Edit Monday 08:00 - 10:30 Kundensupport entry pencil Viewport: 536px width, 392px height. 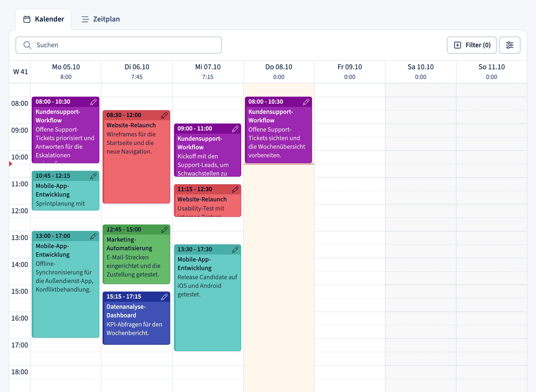(93, 102)
